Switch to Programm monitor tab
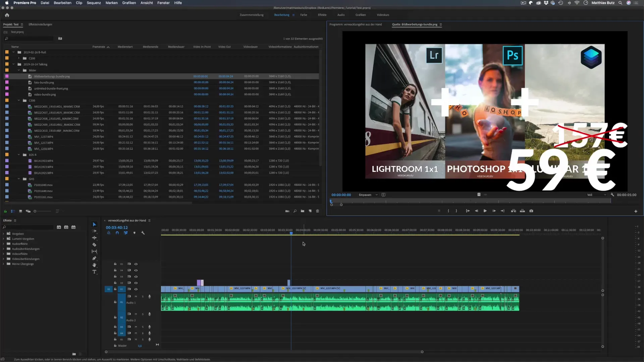Image resolution: width=644 pixels, height=362 pixels. [356, 24]
